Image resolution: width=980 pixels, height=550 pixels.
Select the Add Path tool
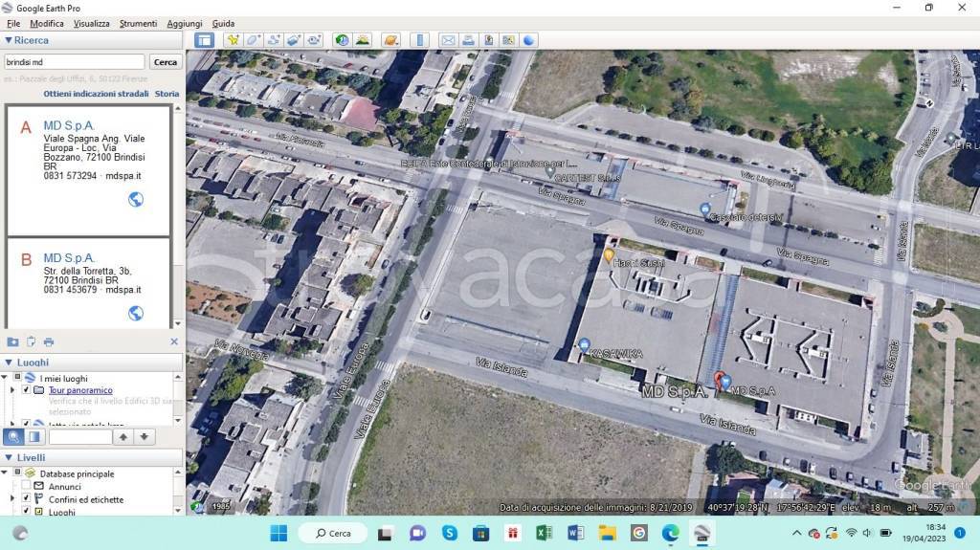coord(273,40)
